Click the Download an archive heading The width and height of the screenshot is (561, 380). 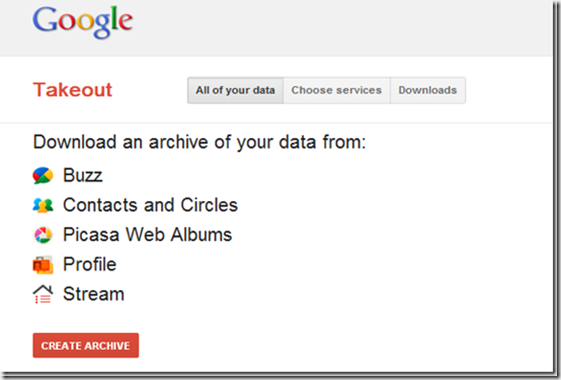pyautogui.click(x=200, y=142)
